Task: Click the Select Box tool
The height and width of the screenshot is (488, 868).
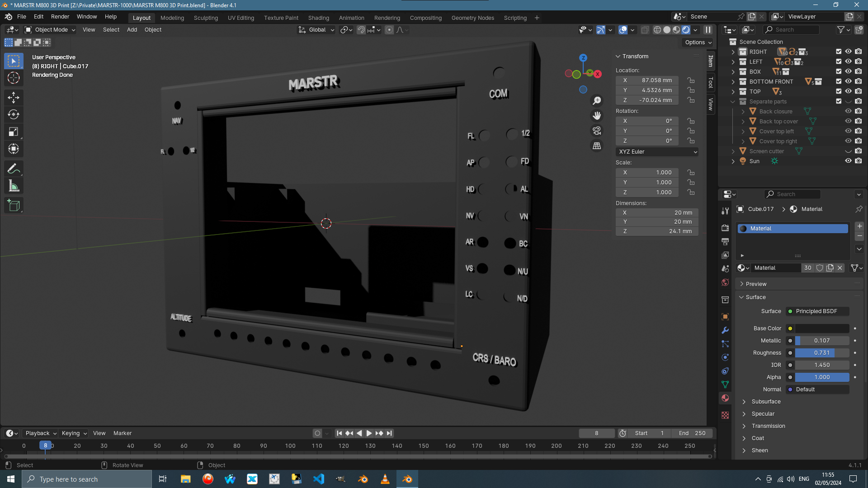Action: pos(14,61)
